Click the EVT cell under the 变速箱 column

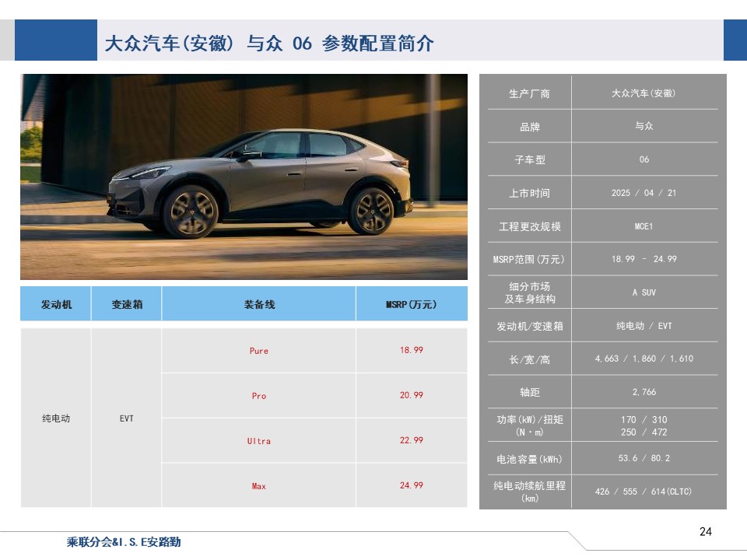tap(127, 418)
